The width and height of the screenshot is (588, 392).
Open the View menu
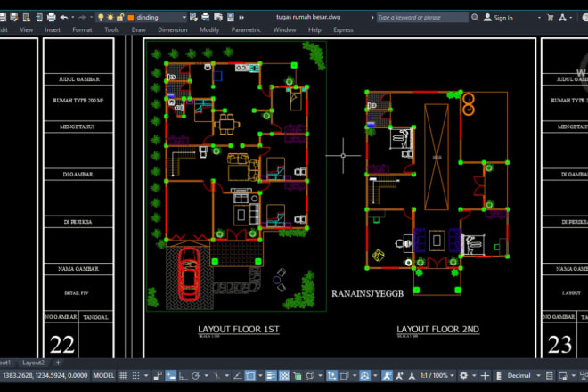pyautogui.click(x=26, y=29)
